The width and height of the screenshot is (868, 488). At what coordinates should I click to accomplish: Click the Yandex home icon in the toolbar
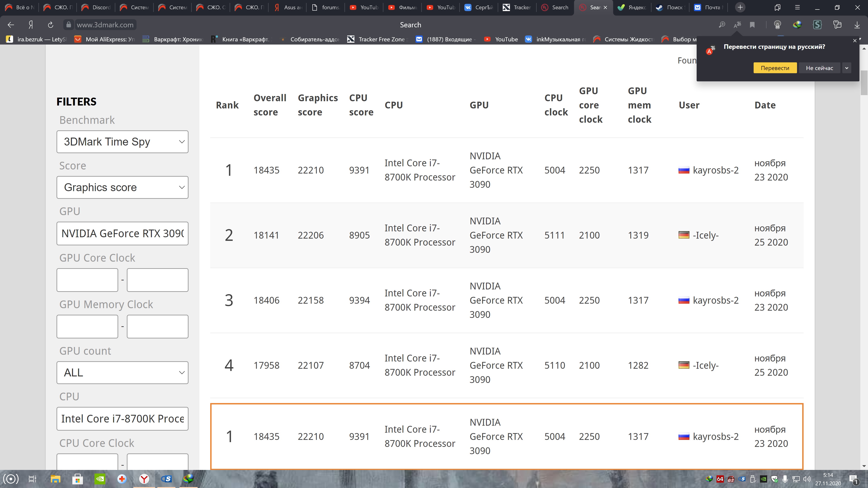tap(31, 25)
